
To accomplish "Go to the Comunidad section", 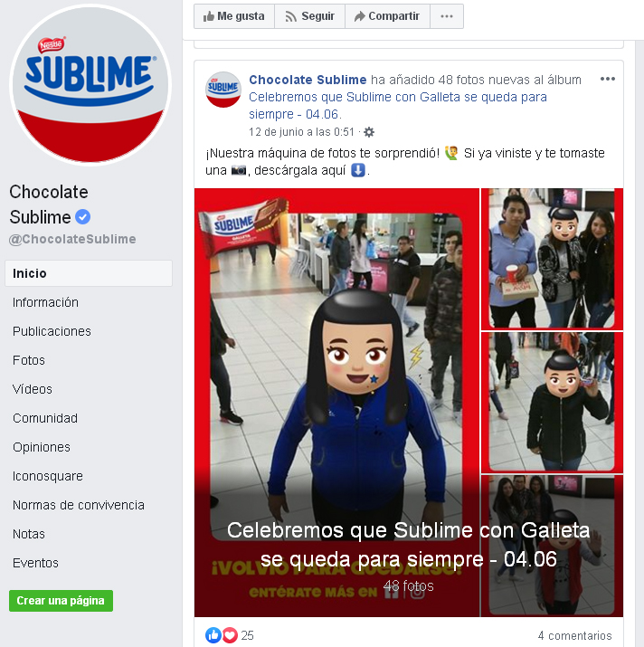I will [x=45, y=418].
